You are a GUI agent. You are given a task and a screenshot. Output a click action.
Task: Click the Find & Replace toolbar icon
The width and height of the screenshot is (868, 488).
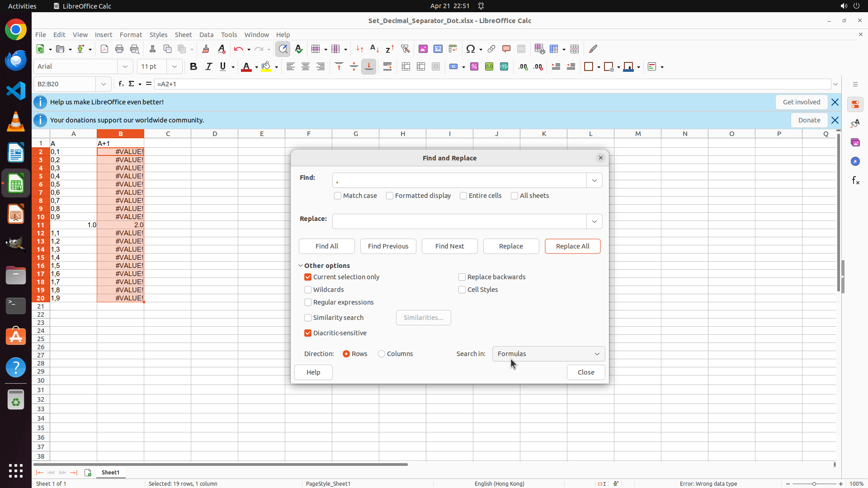click(x=283, y=49)
